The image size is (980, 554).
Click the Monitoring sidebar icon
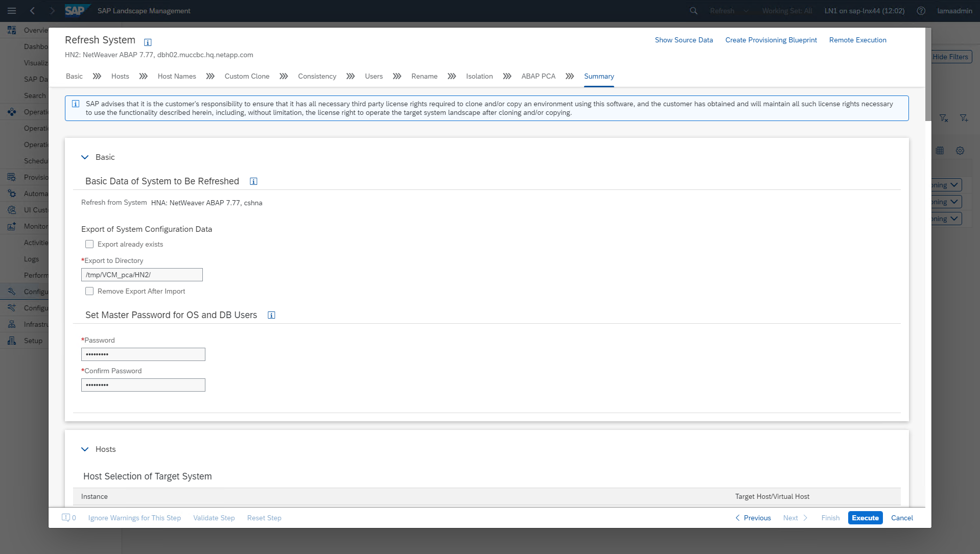11,226
